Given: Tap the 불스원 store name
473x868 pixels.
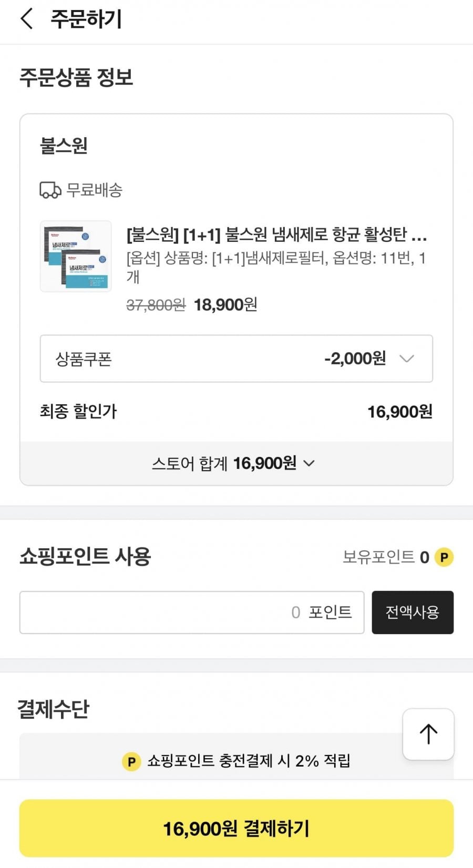Looking at the screenshot, I should click(x=64, y=146).
